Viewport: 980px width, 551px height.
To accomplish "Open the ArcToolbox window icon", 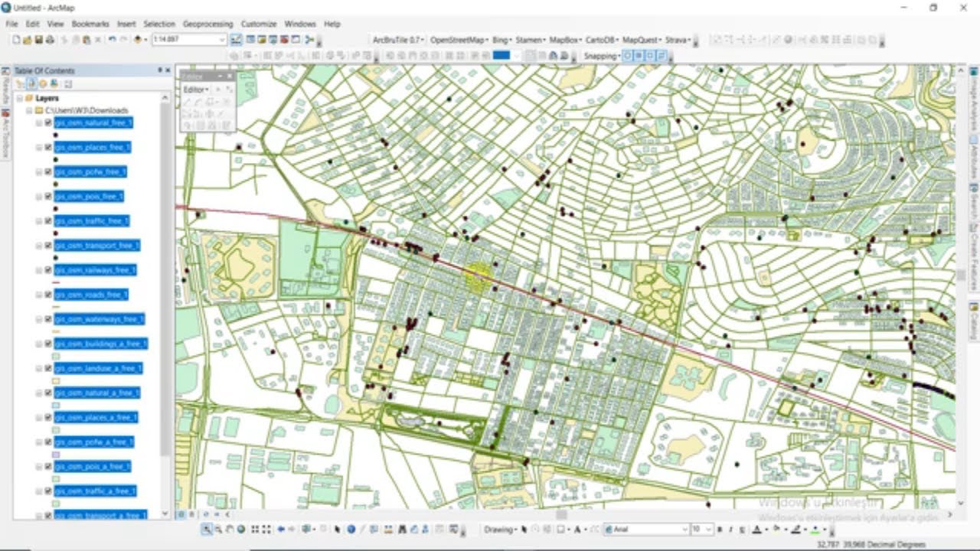I will coord(284,40).
